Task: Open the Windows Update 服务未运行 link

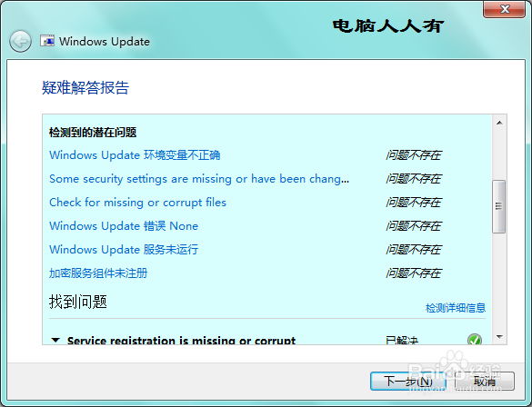Action: coord(124,250)
